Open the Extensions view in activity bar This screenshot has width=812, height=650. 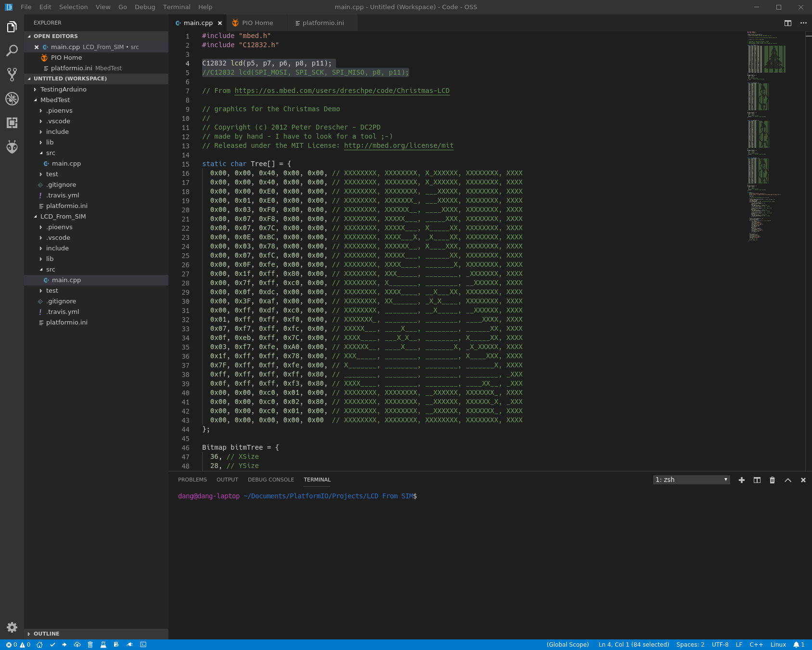pos(12,123)
